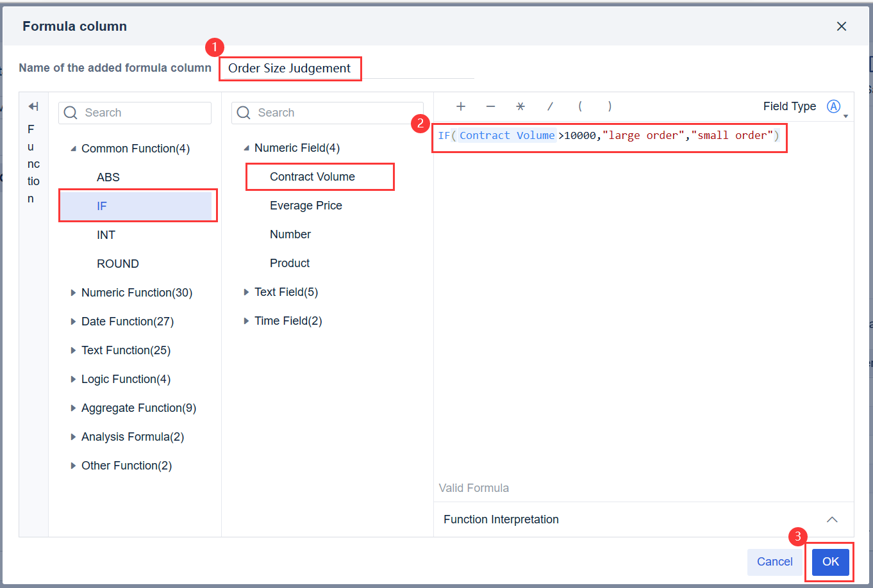This screenshot has height=588, width=873.
Task: Click the minus operator icon
Action: coord(490,106)
